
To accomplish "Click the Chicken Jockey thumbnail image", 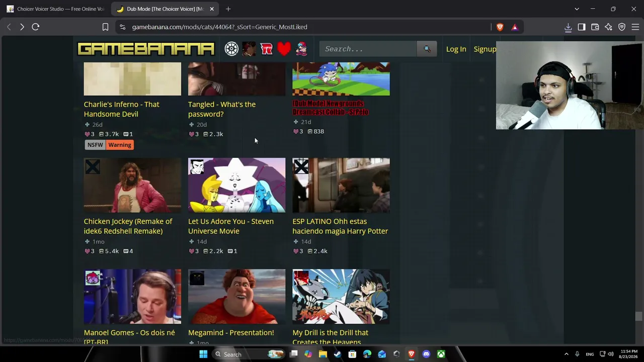I will click(132, 185).
